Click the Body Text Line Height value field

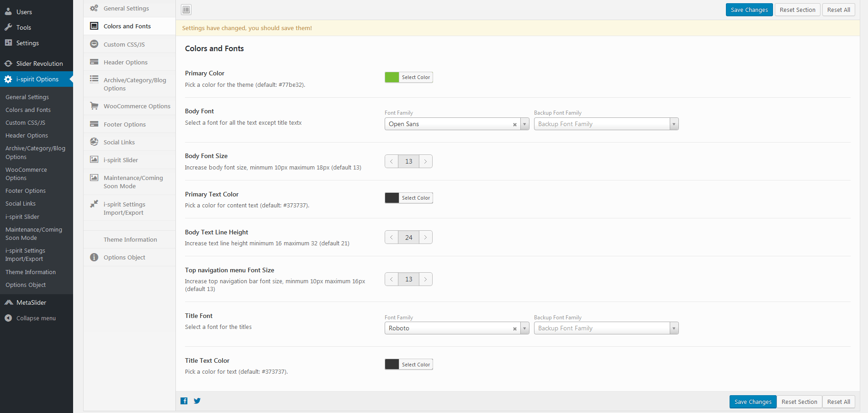pos(408,237)
